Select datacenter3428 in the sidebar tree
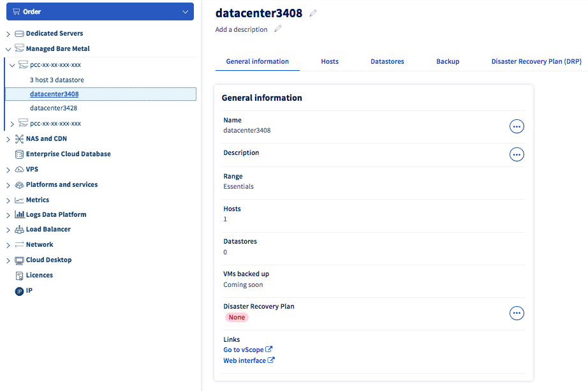The image size is (588, 391). 54,108
